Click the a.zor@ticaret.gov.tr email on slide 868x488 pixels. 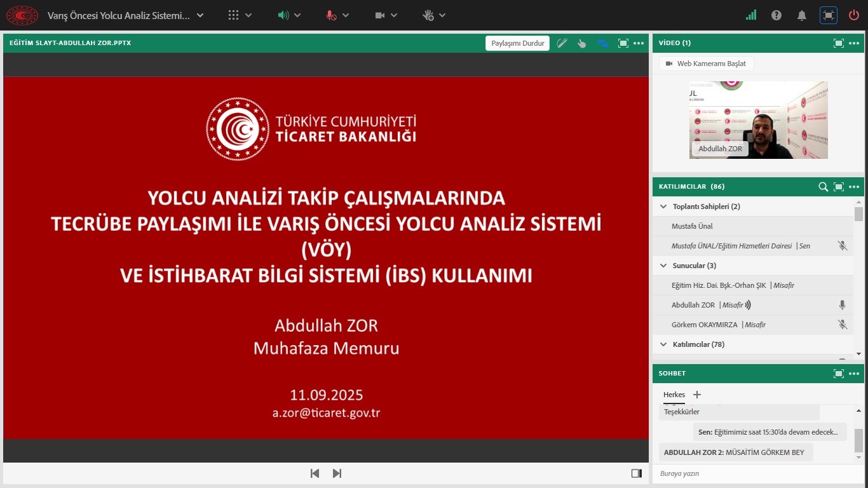[x=327, y=412]
